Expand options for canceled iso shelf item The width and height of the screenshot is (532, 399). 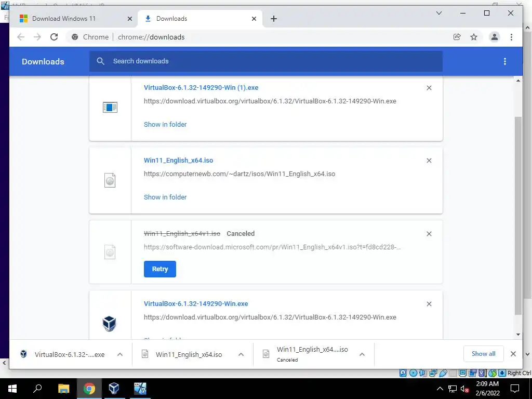pos(362,354)
